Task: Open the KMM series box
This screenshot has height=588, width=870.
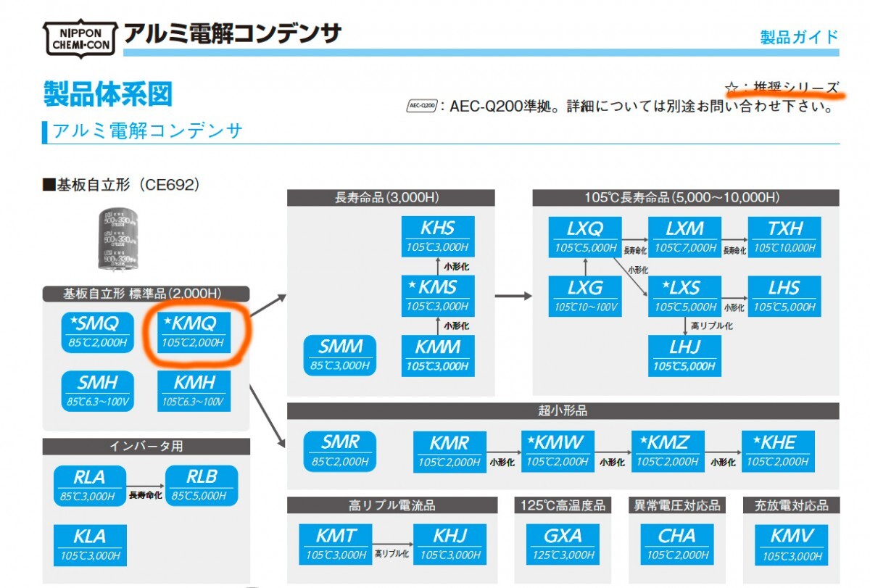Action: tap(438, 355)
